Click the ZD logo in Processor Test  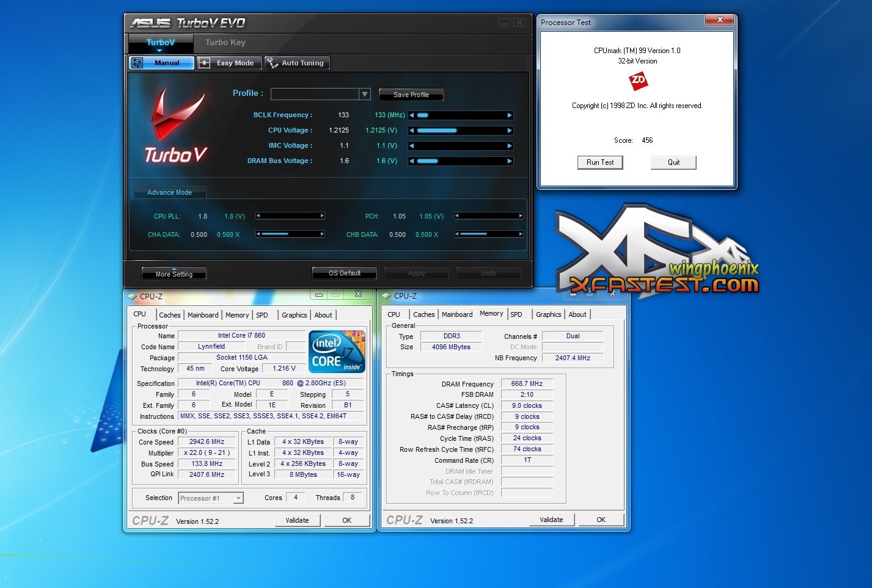coord(638,81)
